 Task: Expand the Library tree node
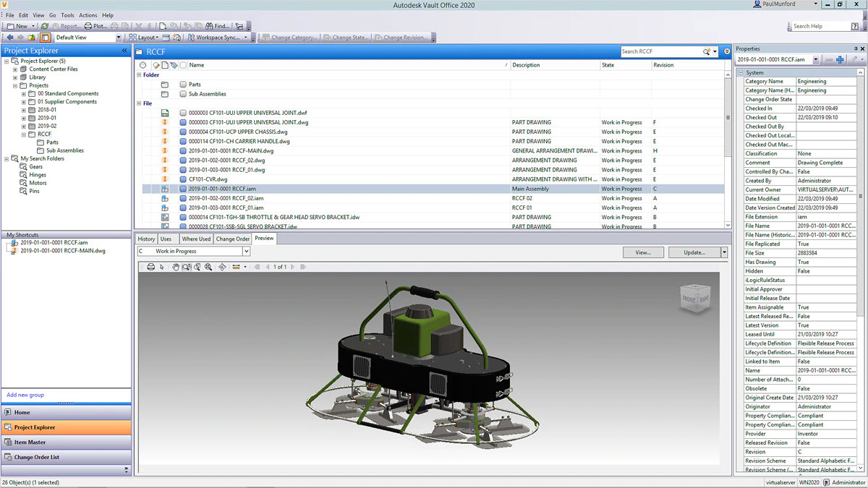15,77
